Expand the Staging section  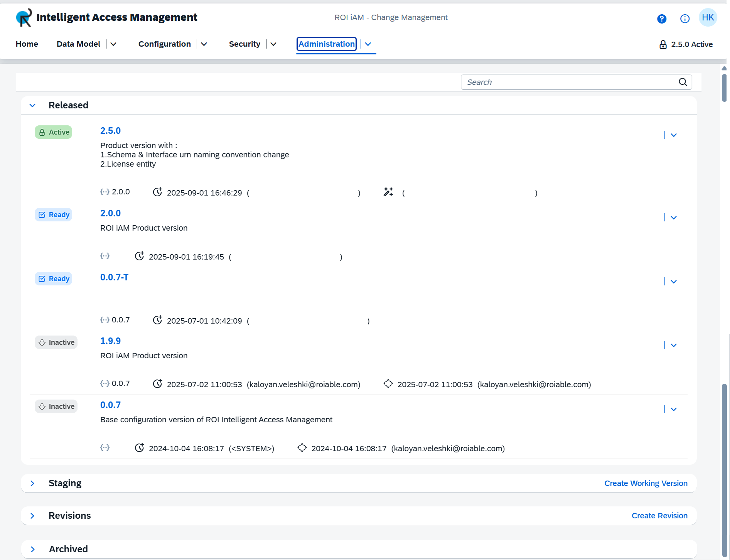[x=33, y=483]
